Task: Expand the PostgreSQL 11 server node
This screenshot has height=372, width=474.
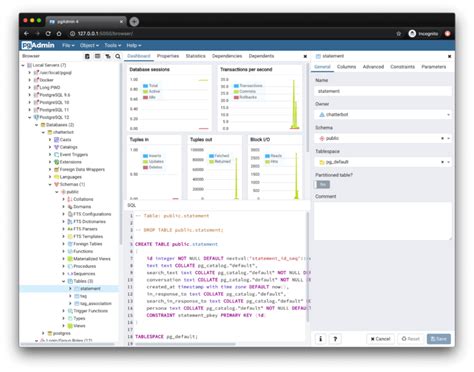Action: (29, 110)
